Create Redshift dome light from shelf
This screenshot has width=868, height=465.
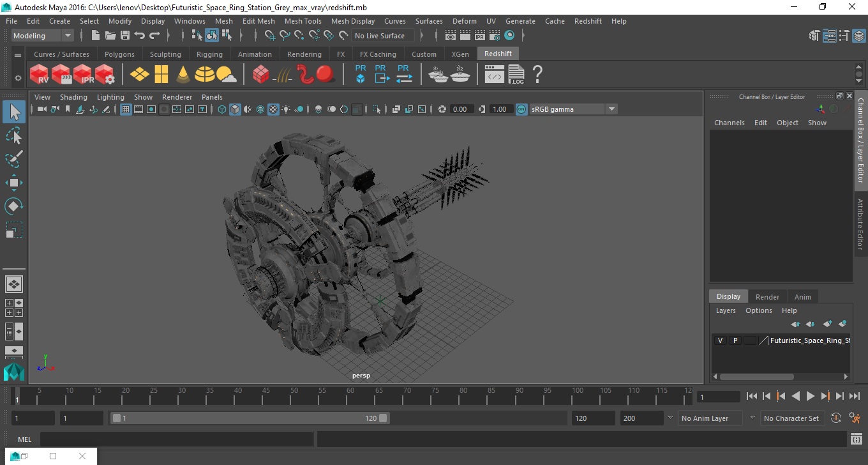pos(205,74)
